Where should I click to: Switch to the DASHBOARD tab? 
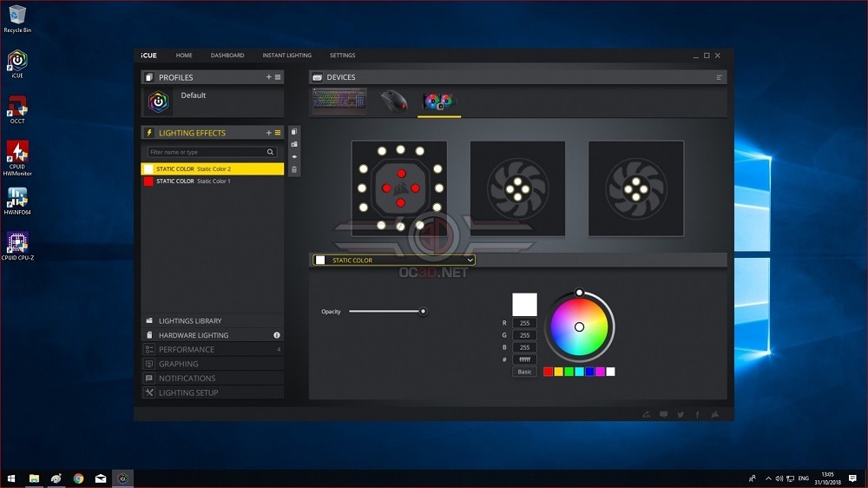pyautogui.click(x=227, y=56)
